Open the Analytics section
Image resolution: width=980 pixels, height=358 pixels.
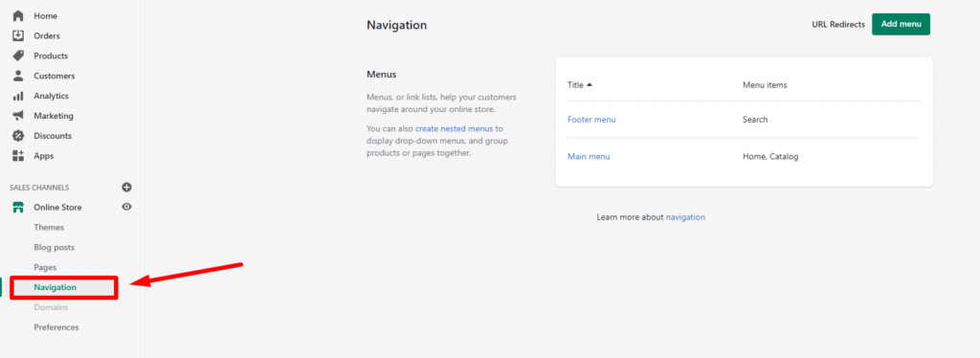pos(52,96)
